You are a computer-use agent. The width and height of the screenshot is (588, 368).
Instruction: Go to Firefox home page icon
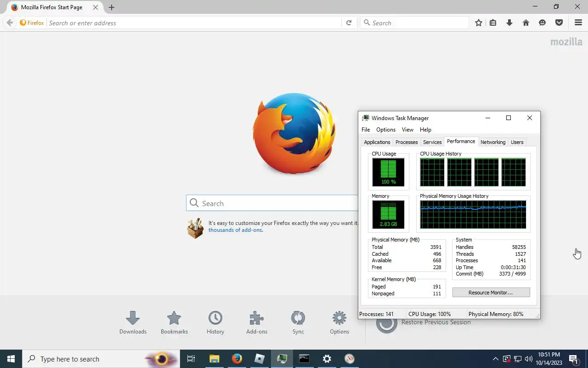point(526,23)
